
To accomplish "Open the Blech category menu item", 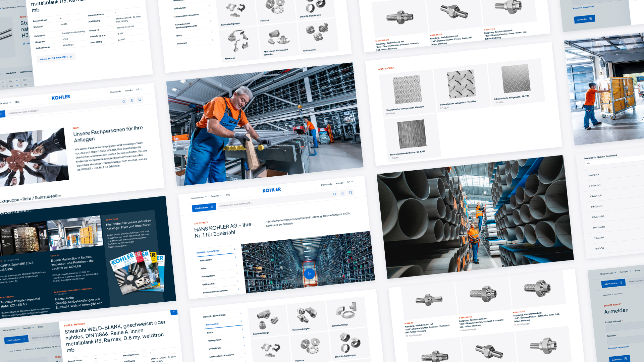I will pyautogui.click(x=179, y=35).
